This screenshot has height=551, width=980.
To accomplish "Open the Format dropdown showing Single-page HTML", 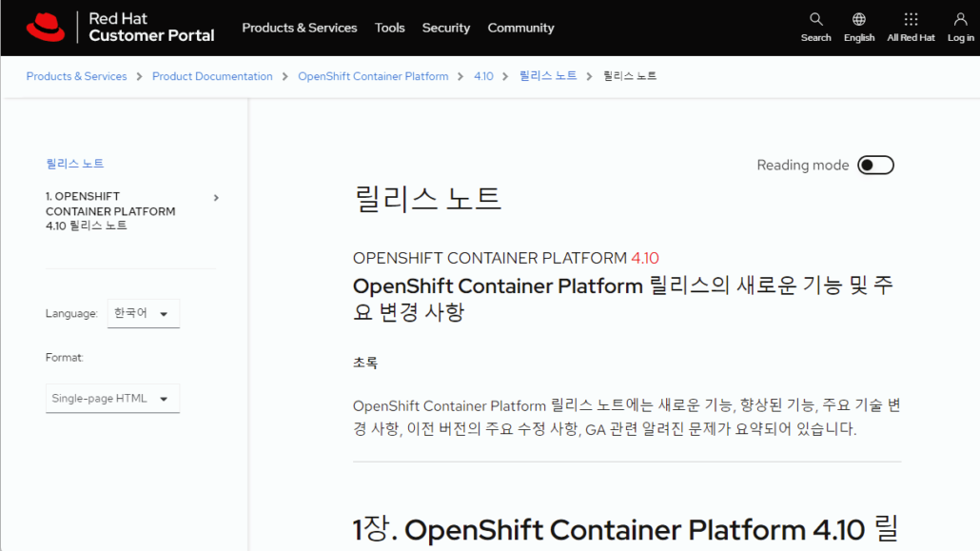I will point(112,399).
